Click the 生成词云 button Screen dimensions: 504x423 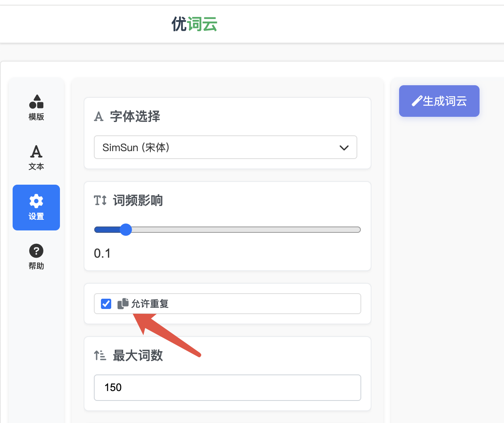click(x=439, y=101)
